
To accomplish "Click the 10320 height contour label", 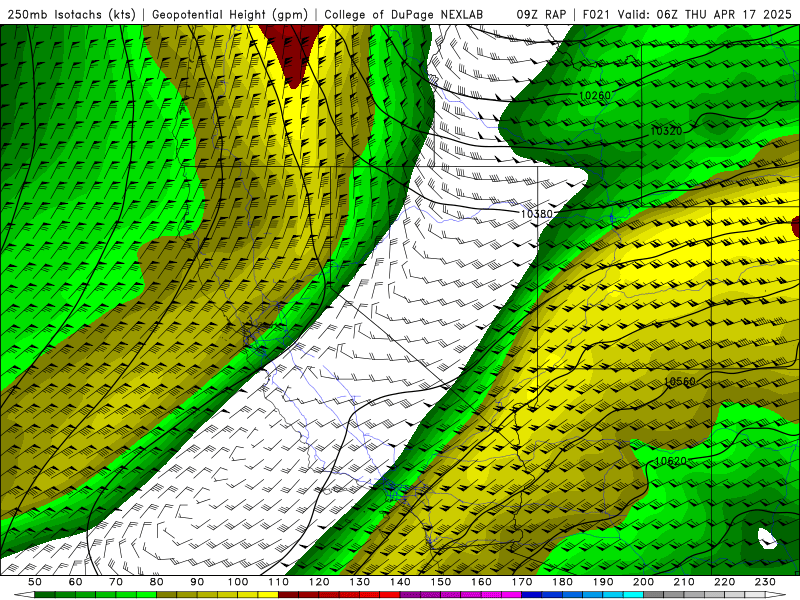I will click(x=666, y=131).
